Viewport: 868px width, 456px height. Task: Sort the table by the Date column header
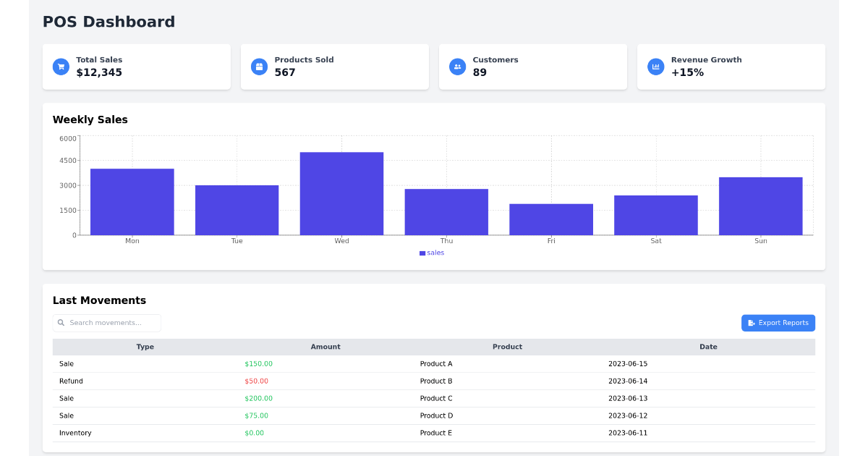tap(708, 347)
